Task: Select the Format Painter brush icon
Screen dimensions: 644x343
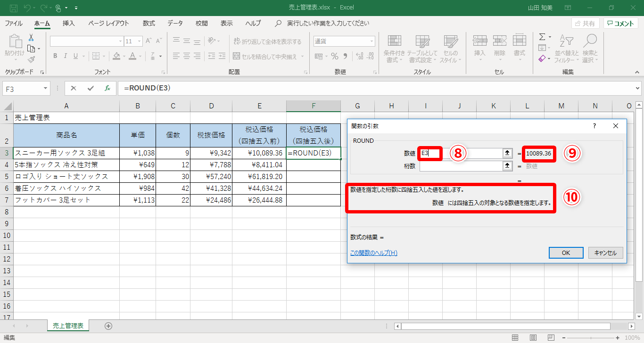Action: coord(31,59)
